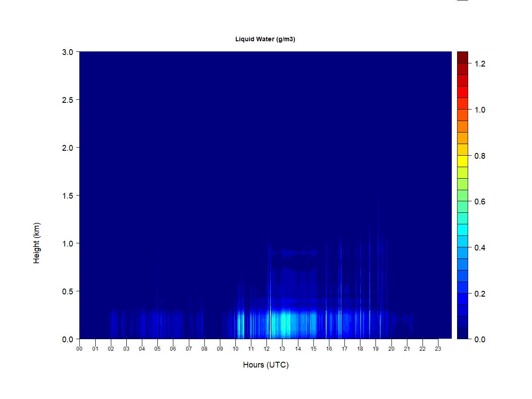This screenshot has width=532, height=399.
Task: Select the hour 19 tick label
Action: (x=376, y=349)
